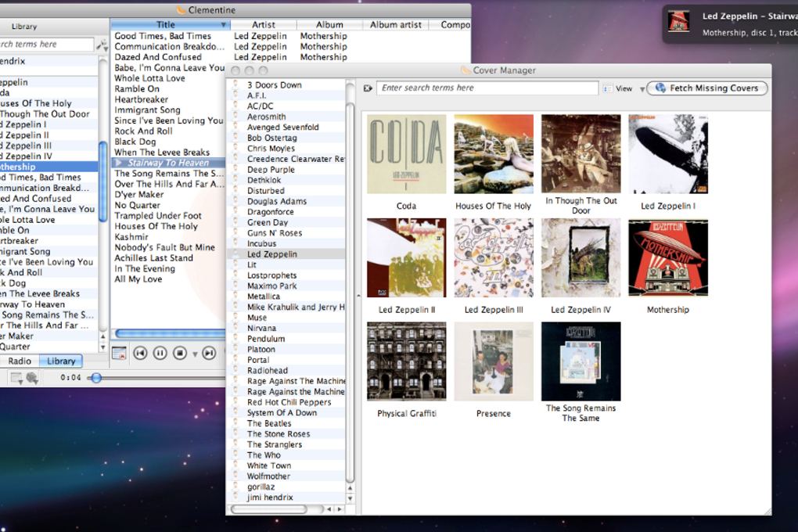The image size is (798, 532).
Task: Select the playing Stairway To Heaven playlist row
Action: (168, 163)
